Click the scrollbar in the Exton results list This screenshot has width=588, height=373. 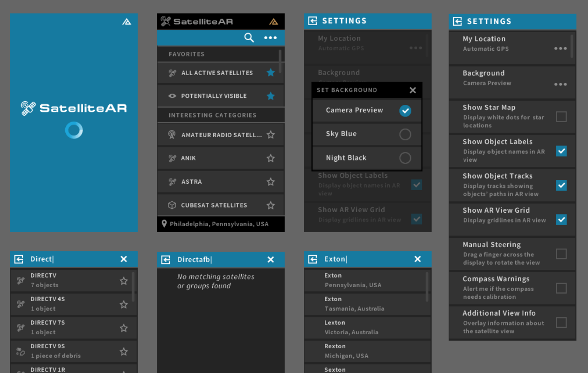point(427,287)
